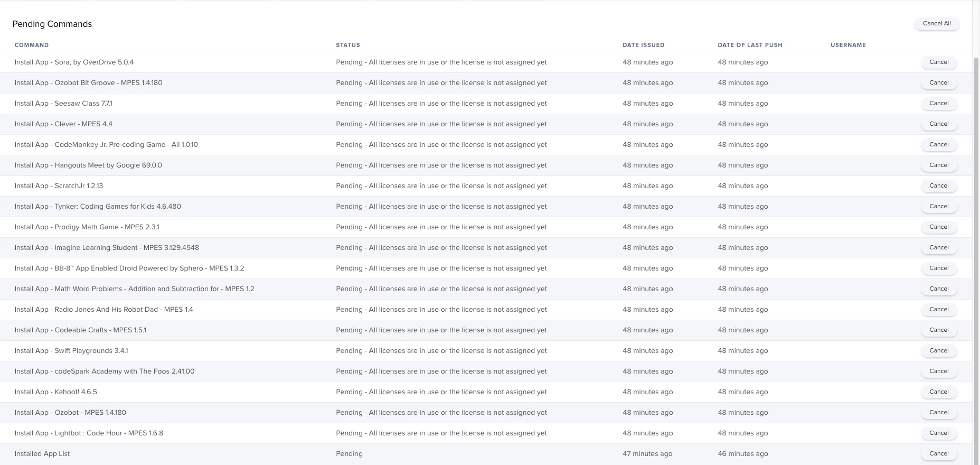Click '47 minutes ago' date issued value
980x465 pixels.
click(x=647, y=454)
